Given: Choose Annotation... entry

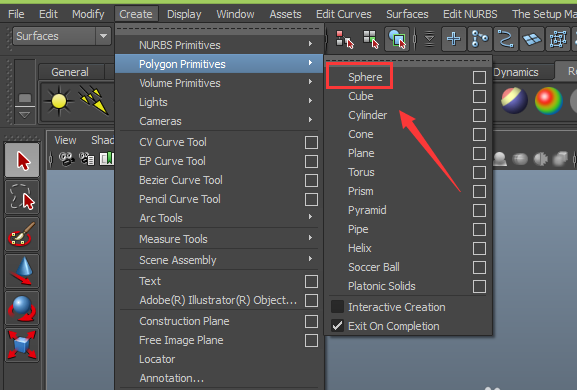Looking at the screenshot, I should 171,378.
